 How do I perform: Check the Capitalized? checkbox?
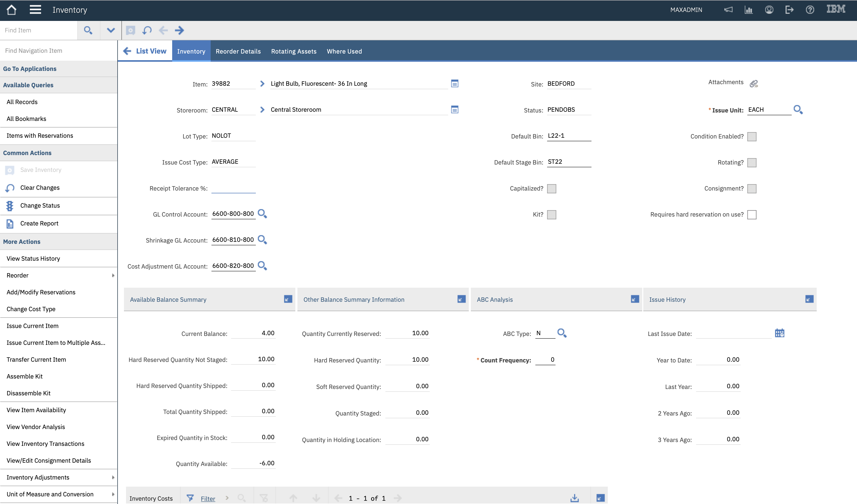[552, 188]
